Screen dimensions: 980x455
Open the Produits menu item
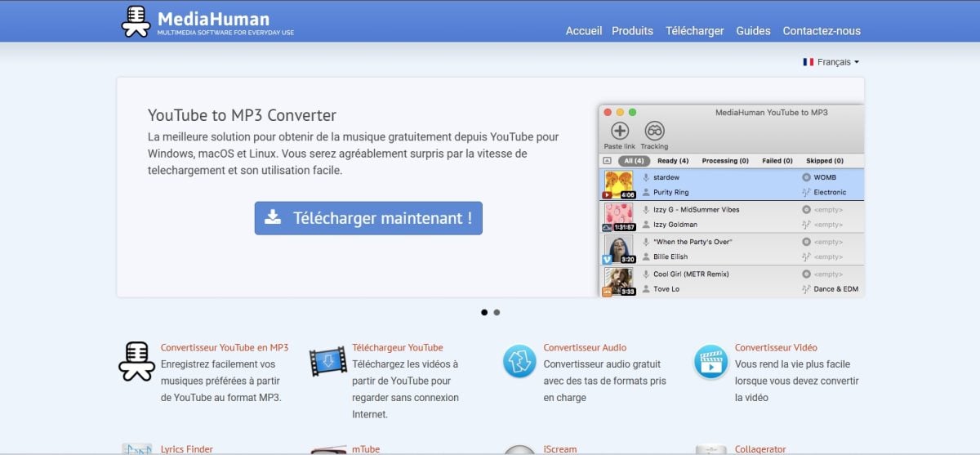click(633, 31)
